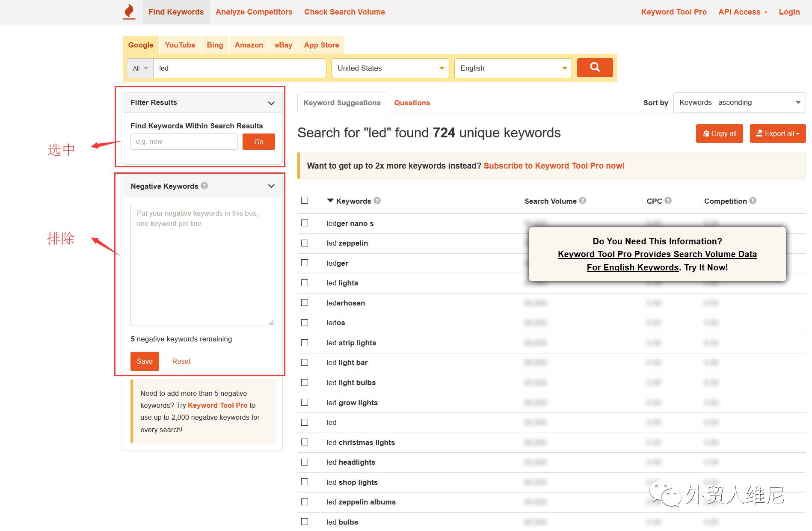
Task: Open the Questions tab
Action: point(412,103)
